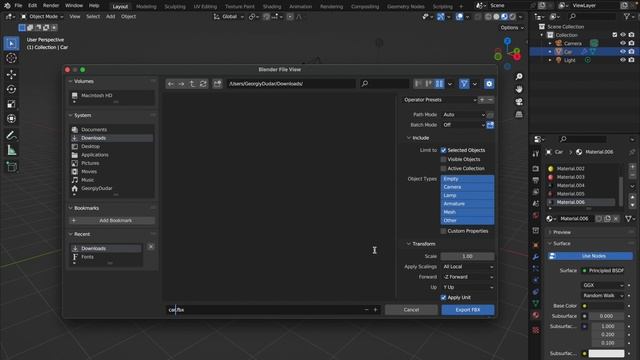640x360 pixels.
Task: Refresh the file list
Action: 203,84
